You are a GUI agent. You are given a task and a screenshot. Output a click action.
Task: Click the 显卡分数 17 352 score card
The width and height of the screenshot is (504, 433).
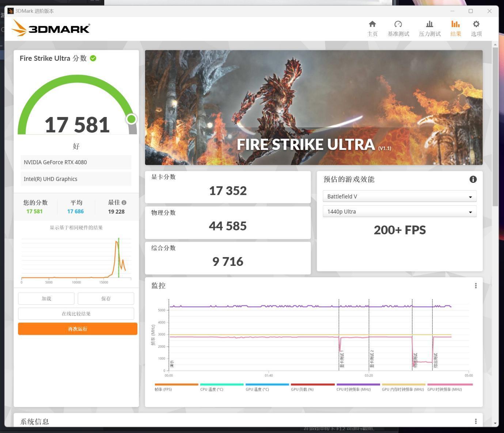[228, 187]
